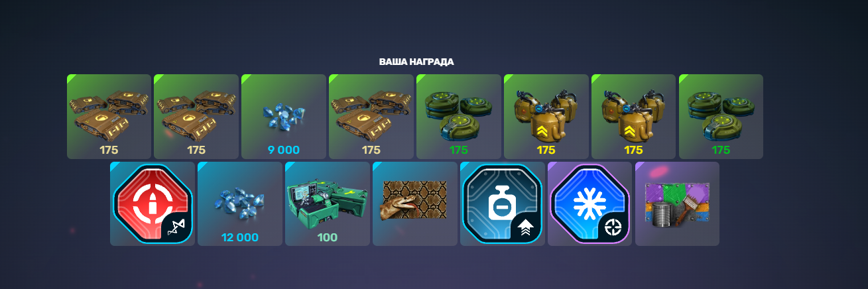Click blue rarity corner of snake skin card

pyautogui.click(x=376, y=165)
